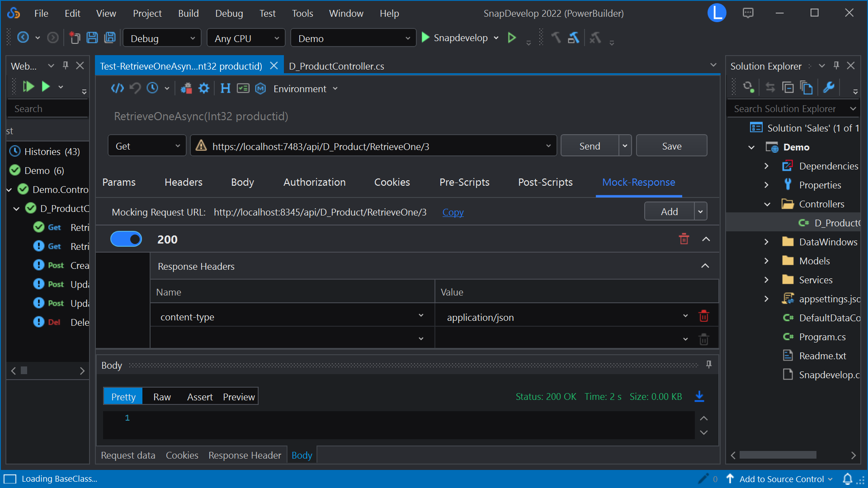Click the delete icon on content-type header row
This screenshot has width=868, height=488.
[x=703, y=316]
